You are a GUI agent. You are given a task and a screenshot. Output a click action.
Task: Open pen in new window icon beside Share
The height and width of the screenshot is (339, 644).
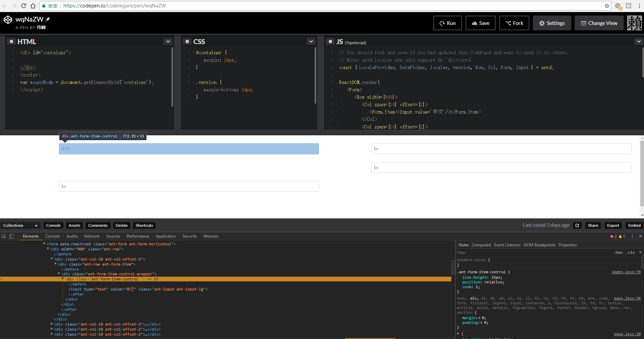(x=577, y=225)
